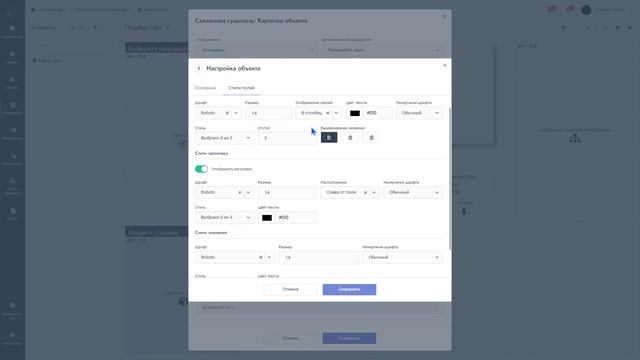Select center alignment under Выравнивание названия
Viewport: 640px width, 360px height.
tap(350, 138)
